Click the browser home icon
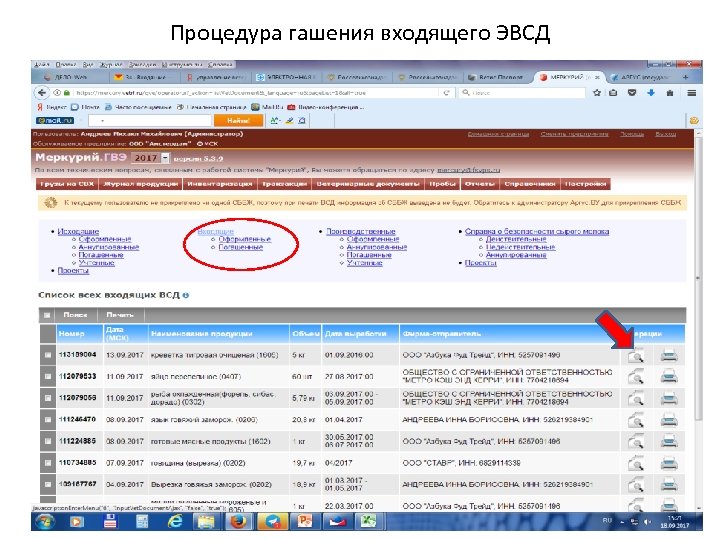 click(x=669, y=93)
